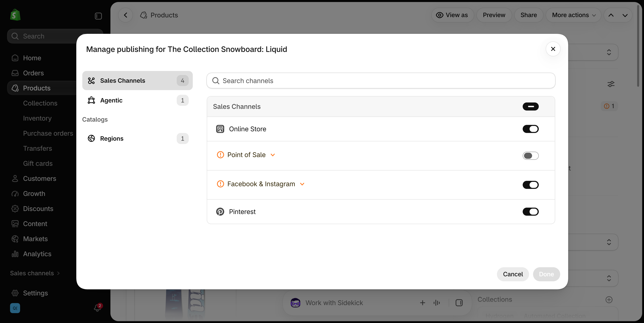Open the View as menu

[452, 15]
